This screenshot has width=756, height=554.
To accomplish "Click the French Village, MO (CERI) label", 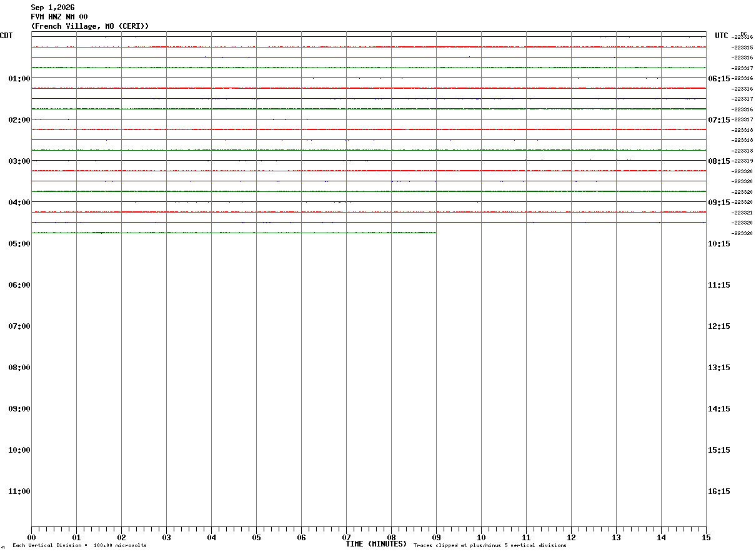I will 90,26.
